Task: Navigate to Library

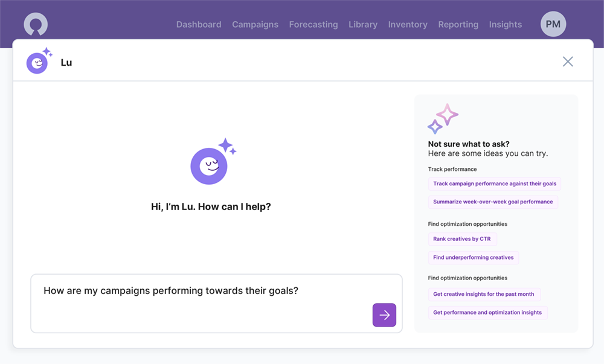Action: point(363,25)
